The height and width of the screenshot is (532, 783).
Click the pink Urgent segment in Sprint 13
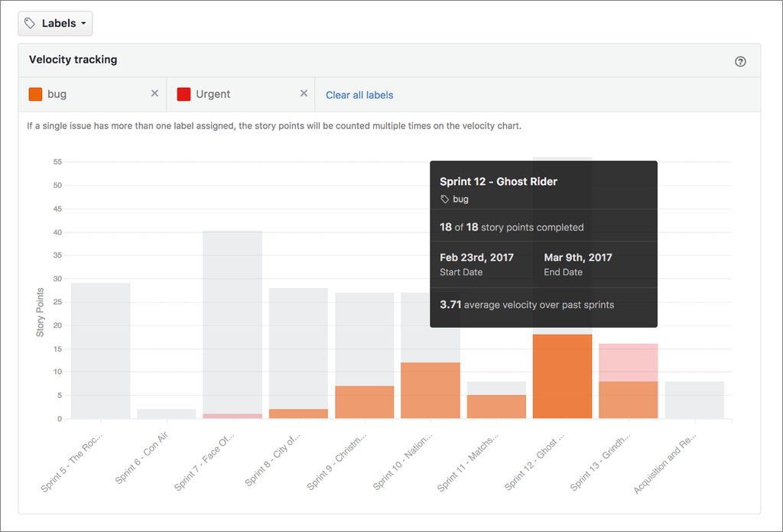(x=629, y=363)
